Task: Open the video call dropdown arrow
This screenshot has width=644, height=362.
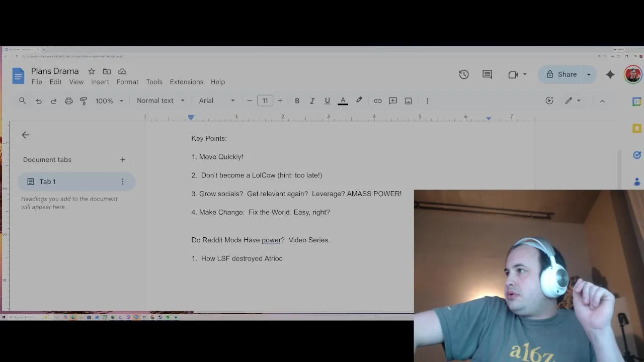Action: click(x=525, y=74)
